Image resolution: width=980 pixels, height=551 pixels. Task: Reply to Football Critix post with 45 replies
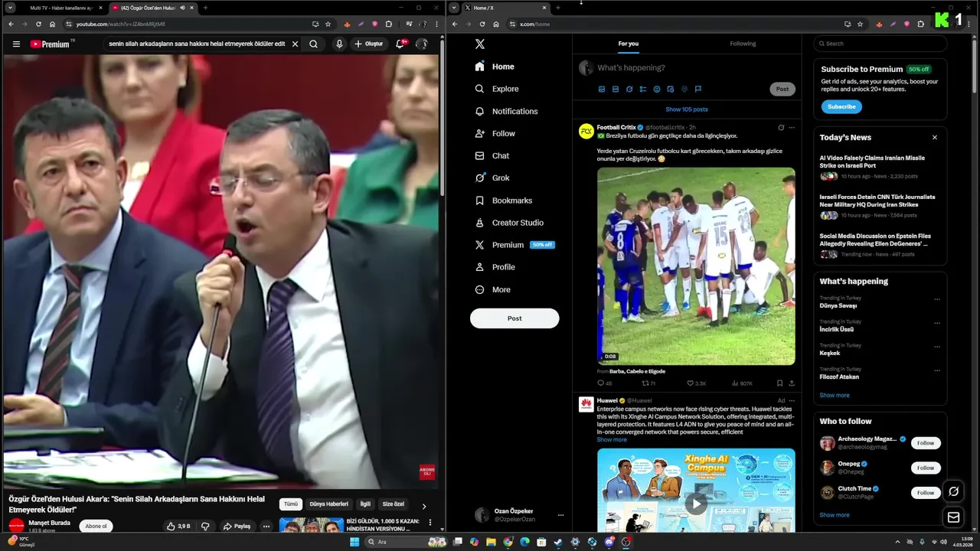604,383
